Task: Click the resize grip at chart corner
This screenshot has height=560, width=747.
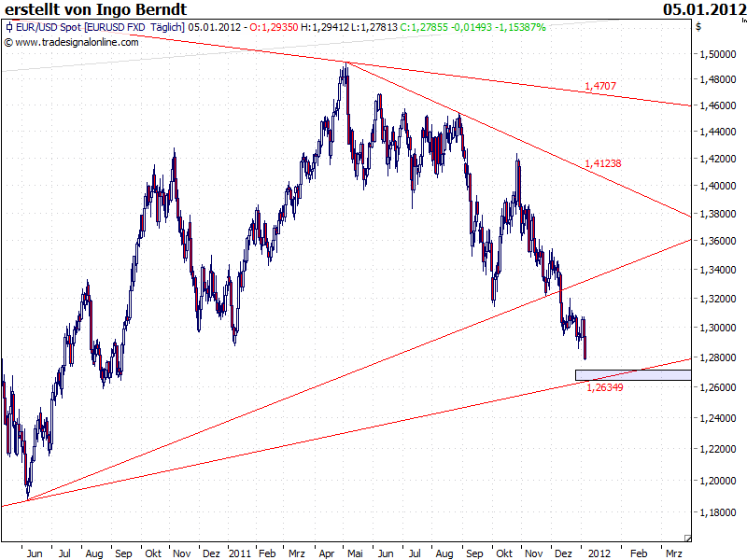Action: click(x=687, y=539)
